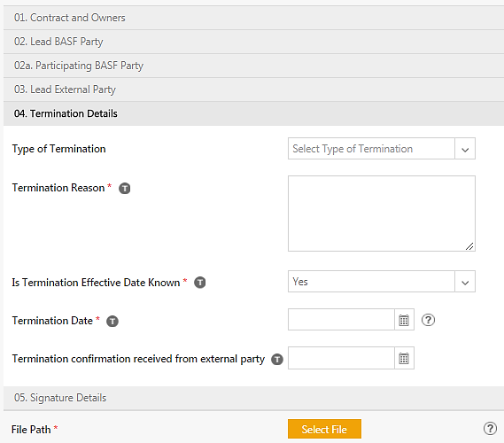Open calendar picker for external party confirmation

(x=404, y=358)
